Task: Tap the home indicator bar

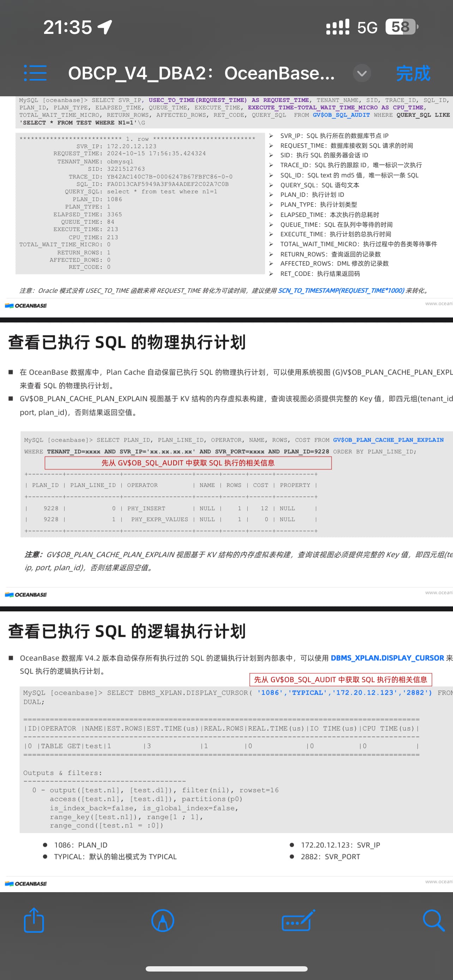Action: pos(227,969)
